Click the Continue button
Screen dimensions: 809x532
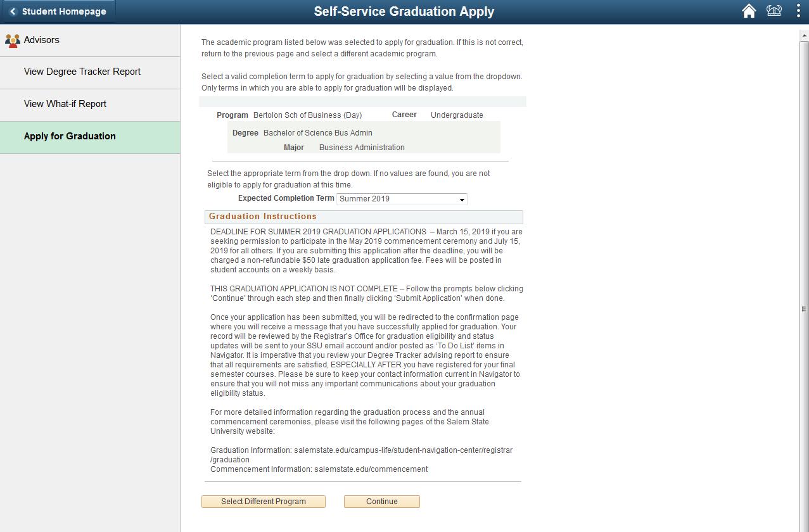click(x=382, y=502)
